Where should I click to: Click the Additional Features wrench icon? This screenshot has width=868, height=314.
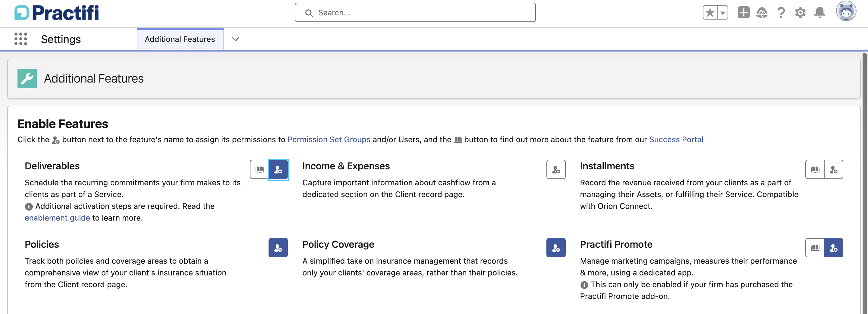point(27,78)
